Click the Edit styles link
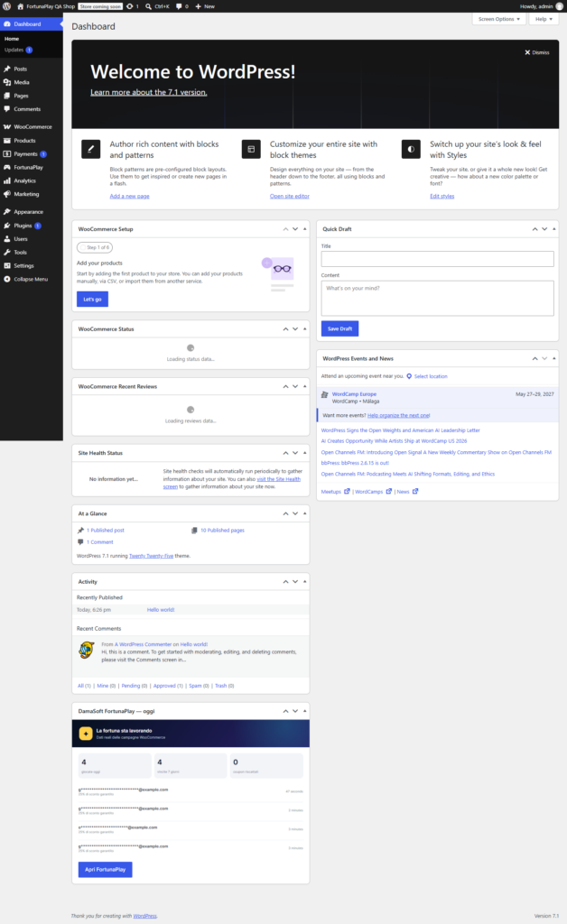 (x=442, y=196)
